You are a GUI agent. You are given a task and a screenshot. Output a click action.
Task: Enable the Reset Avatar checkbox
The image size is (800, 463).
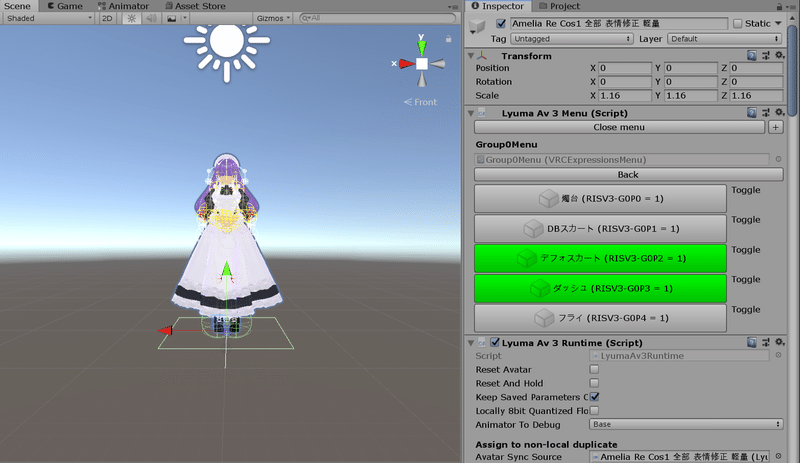594,369
